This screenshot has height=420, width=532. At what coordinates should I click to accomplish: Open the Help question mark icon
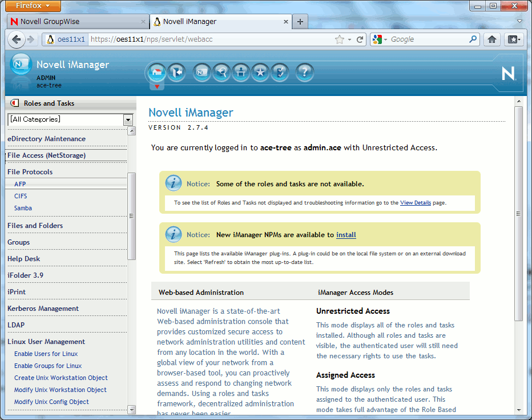305,73
